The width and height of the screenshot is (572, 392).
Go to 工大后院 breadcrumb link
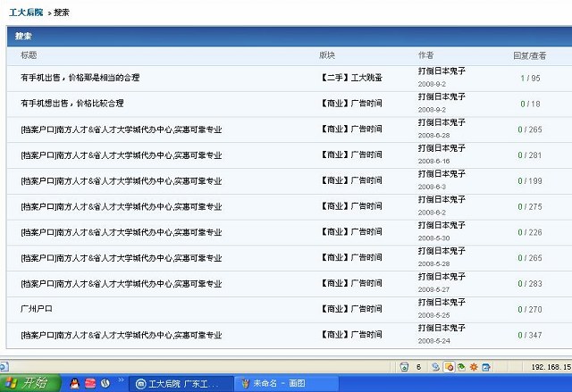(23, 13)
